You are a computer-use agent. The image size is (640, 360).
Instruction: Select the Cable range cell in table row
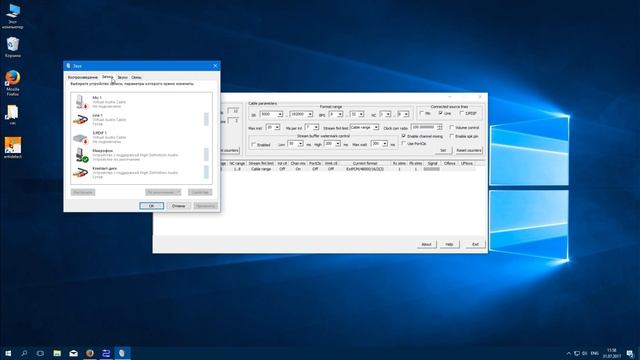[261, 169]
